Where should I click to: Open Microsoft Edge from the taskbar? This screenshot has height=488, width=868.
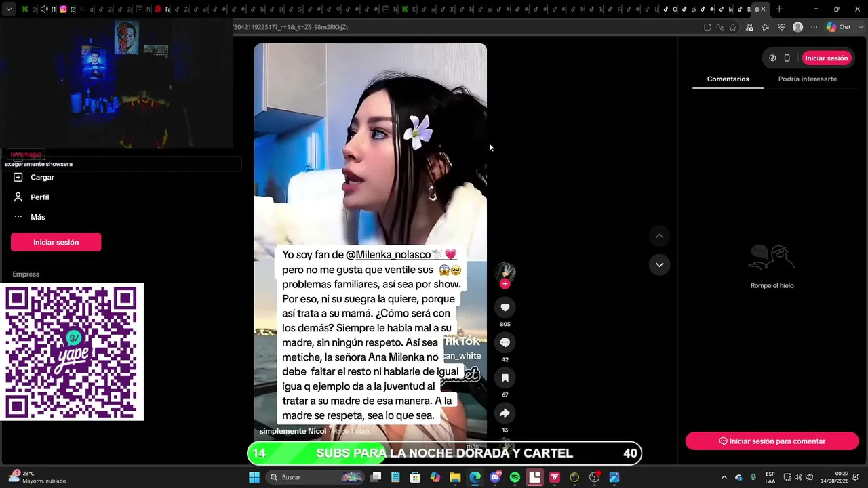click(475, 477)
